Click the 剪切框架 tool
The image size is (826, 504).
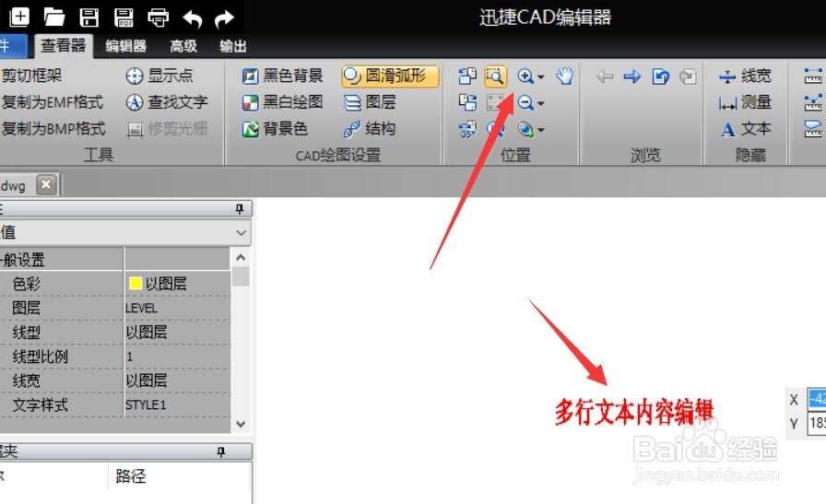(31, 76)
